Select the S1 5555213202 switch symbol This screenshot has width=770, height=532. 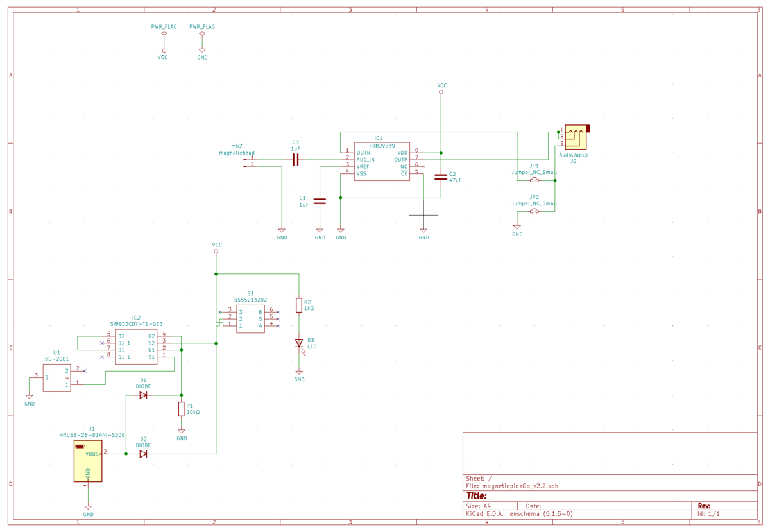[x=250, y=319]
